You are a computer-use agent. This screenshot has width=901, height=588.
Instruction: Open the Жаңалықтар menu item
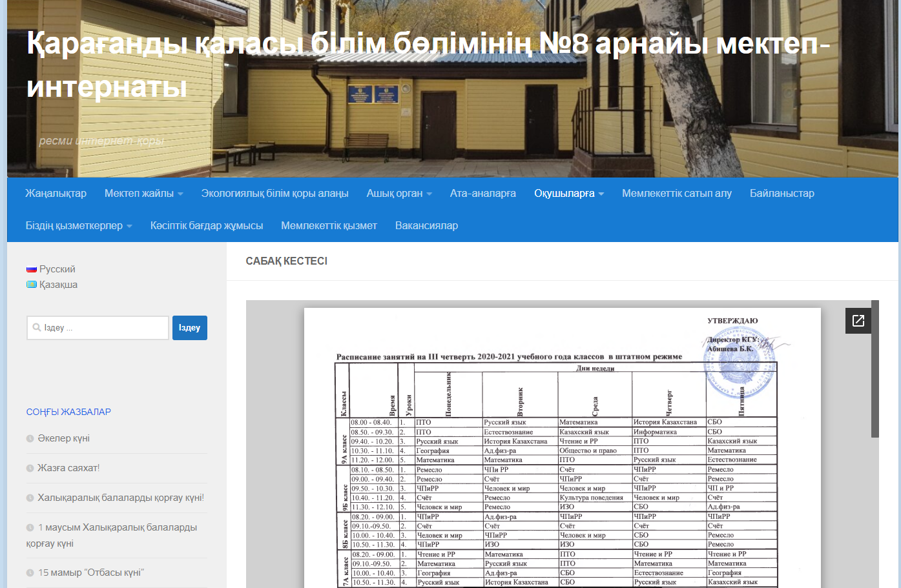point(56,193)
